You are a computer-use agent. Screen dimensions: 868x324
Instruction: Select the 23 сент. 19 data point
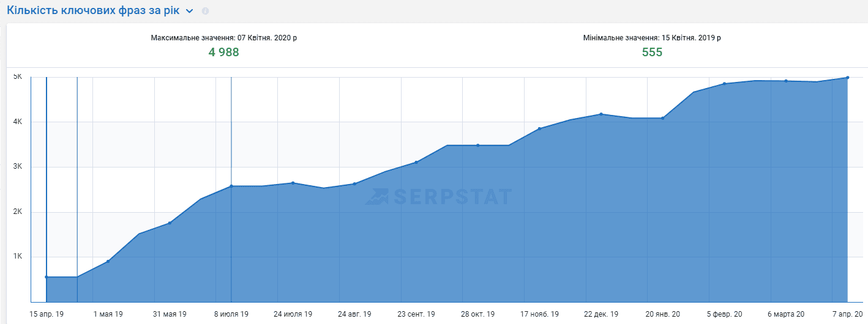pyautogui.click(x=416, y=162)
